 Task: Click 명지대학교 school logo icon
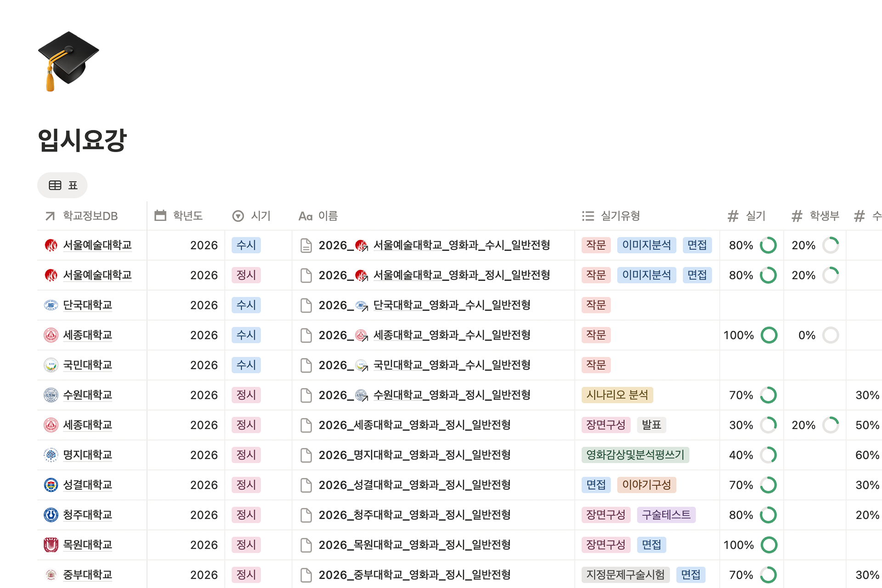(51, 455)
